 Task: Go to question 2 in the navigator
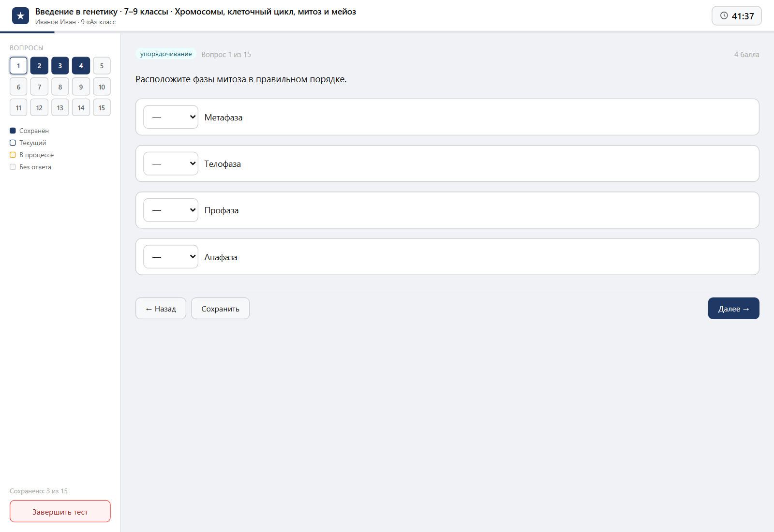39,66
